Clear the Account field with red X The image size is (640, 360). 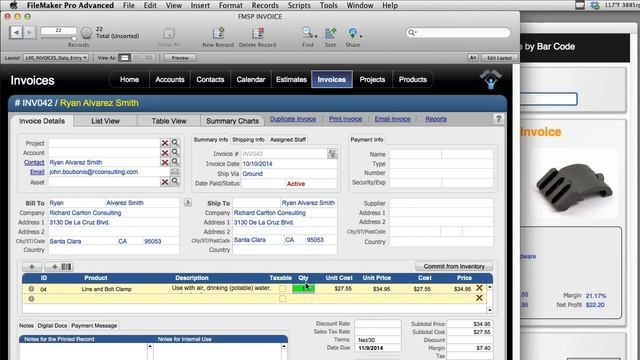pyautogui.click(x=164, y=153)
